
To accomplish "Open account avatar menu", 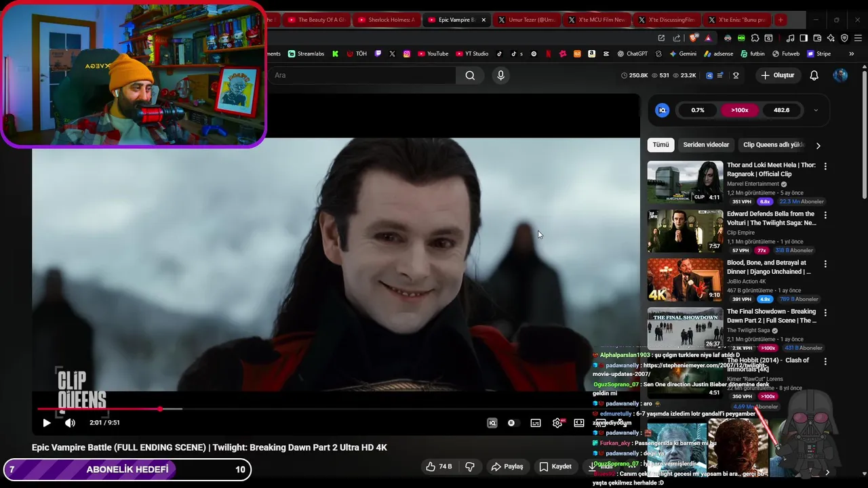I will (x=840, y=75).
